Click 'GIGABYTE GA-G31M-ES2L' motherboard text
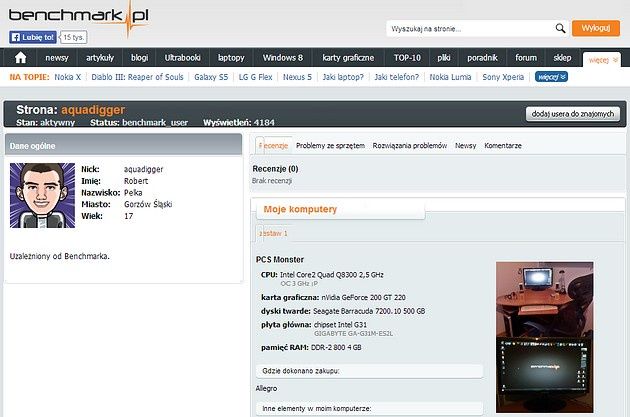Screen dimensions: 630x417 tap(354, 333)
